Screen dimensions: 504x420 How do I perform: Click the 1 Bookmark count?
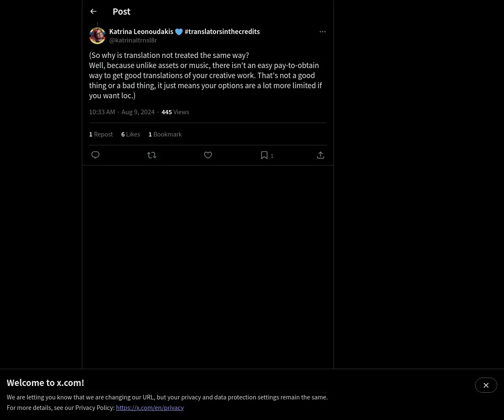click(165, 134)
